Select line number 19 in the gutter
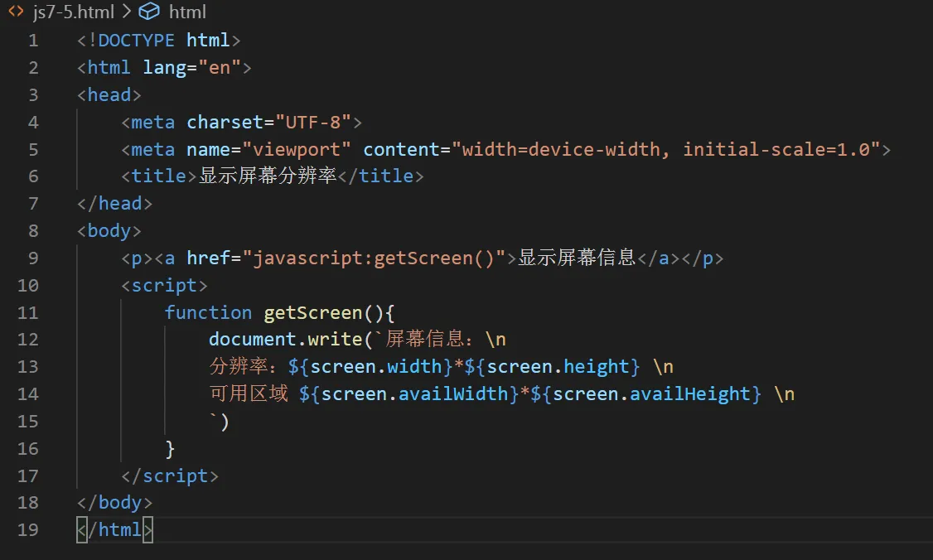 pyautogui.click(x=28, y=529)
